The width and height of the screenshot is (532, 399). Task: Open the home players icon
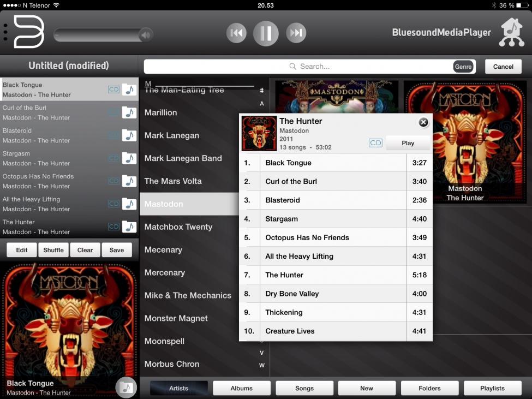pyautogui.click(x=512, y=32)
